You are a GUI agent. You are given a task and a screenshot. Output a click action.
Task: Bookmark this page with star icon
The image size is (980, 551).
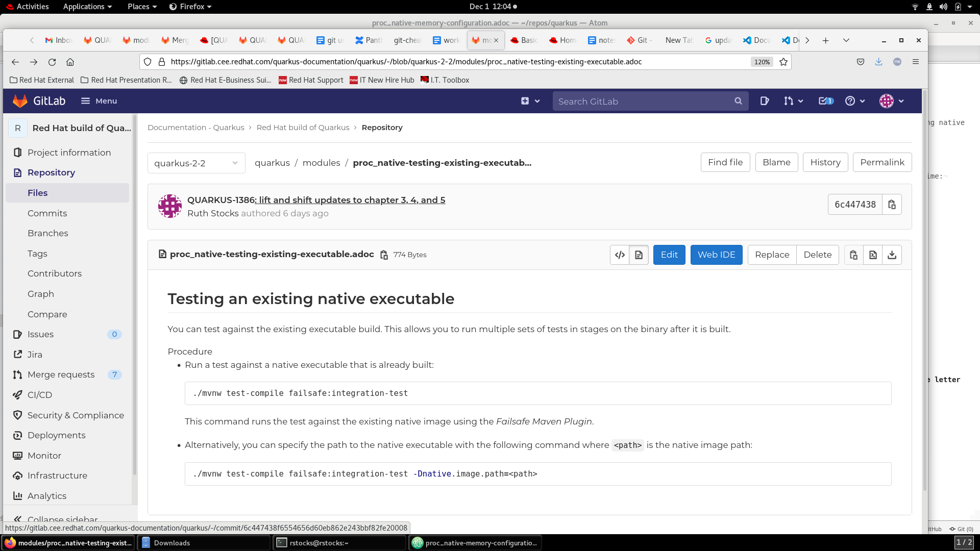pyautogui.click(x=783, y=62)
